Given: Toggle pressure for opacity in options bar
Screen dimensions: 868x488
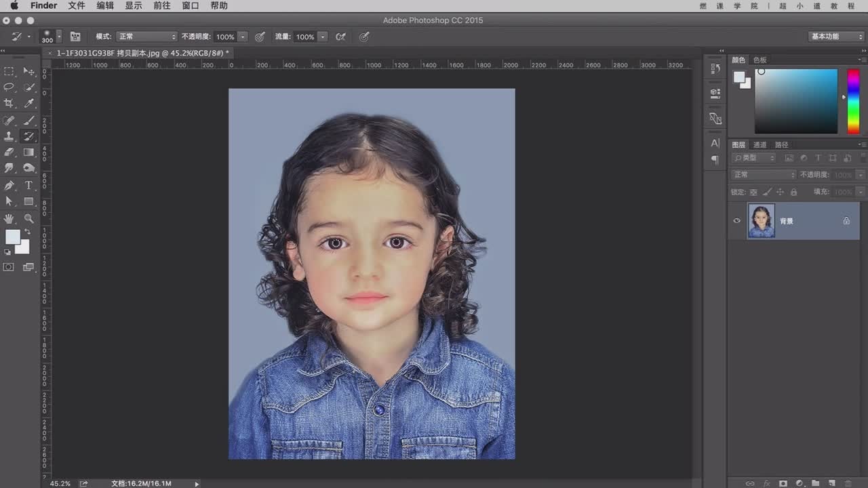Looking at the screenshot, I should [x=260, y=37].
